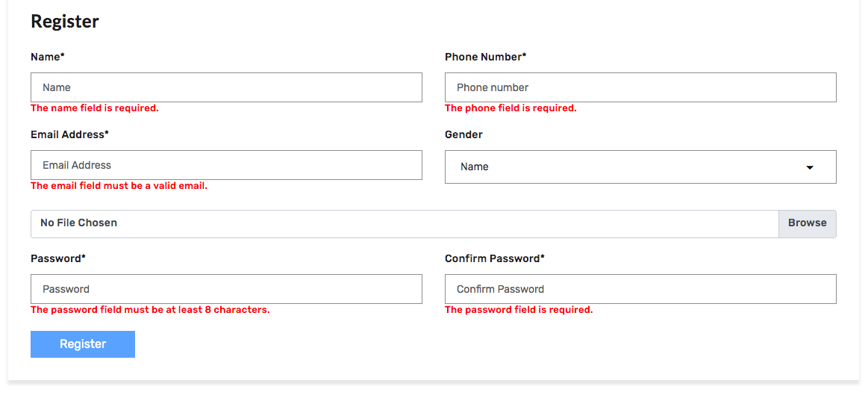
Task: Focus the Password input field
Action: pyautogui.click(x=226, y=289)
